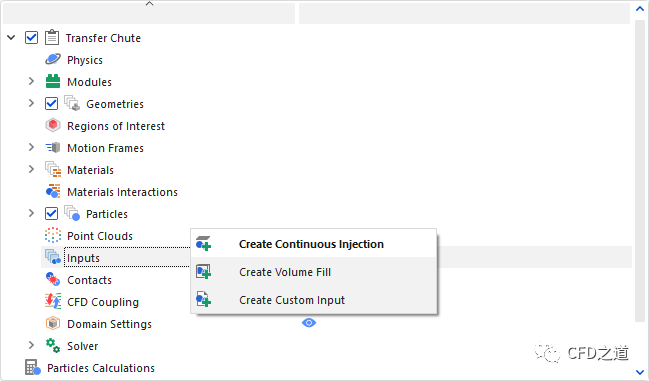Click the Motion Frames icon
The height and width of the screenshot is (381, 649).
[53, 148]
